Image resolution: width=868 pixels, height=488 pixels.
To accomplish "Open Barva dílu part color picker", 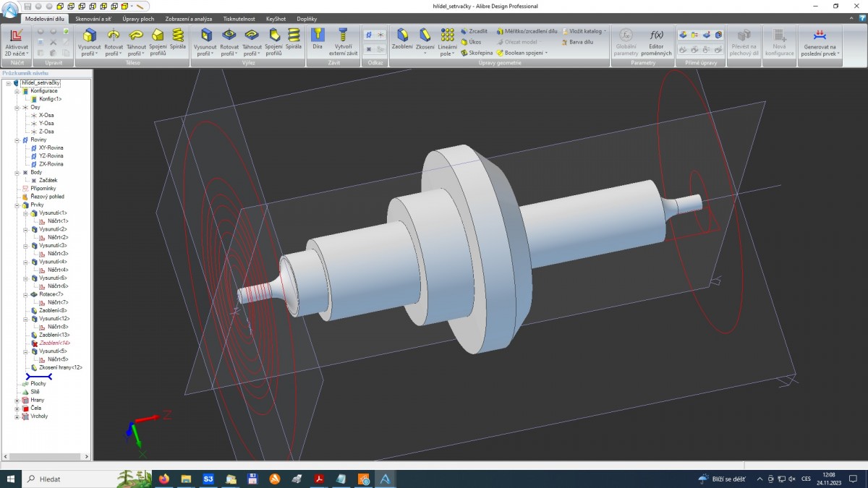I will 580,42.
